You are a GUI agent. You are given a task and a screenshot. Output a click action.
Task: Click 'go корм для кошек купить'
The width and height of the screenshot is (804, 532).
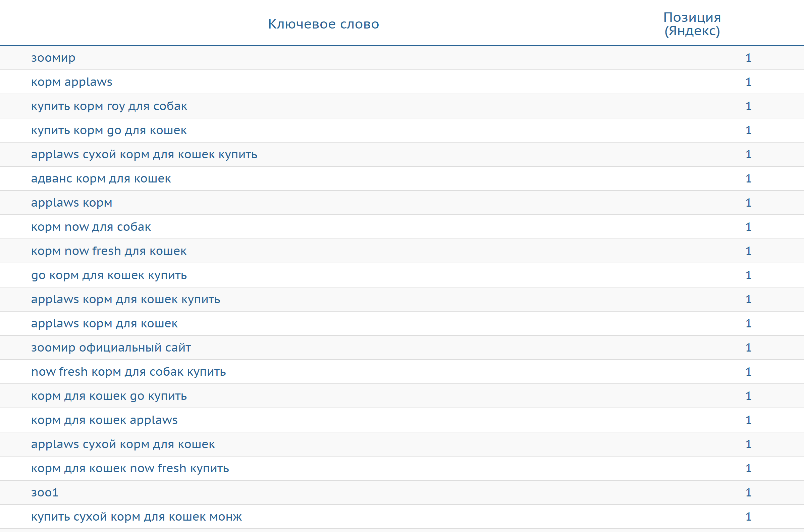pyautogui.click(x=109, y=275)
